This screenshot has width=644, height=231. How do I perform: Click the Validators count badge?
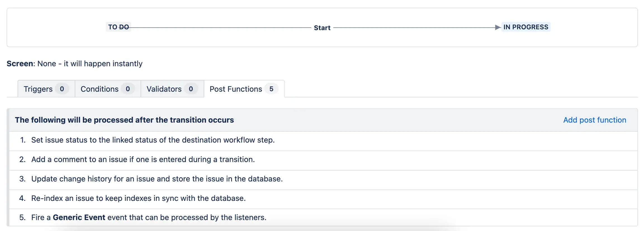191,89
